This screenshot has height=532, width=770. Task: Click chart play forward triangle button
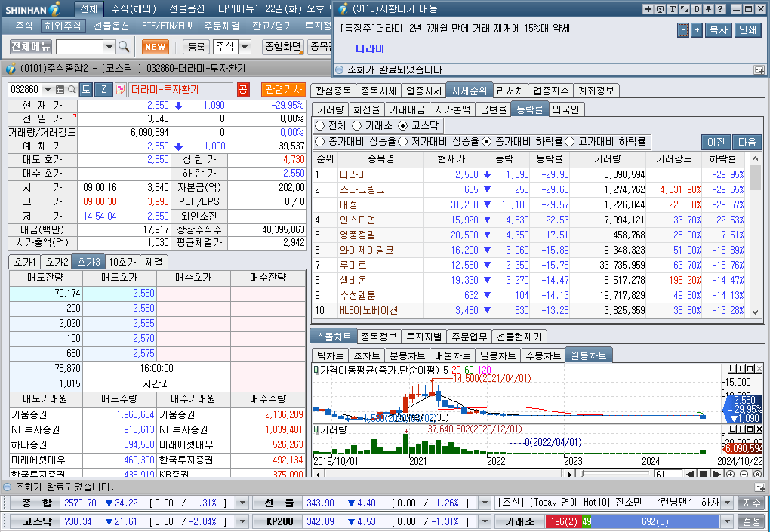point(717,474)
